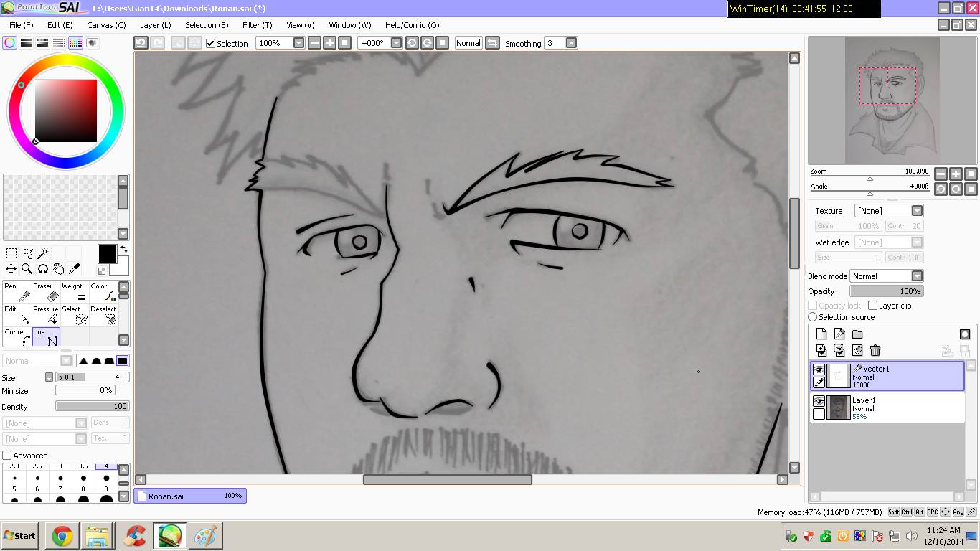The height and width of the screenshot is (551, 980).
Task: Click the clear layer icon
Action: (x=857, y=351)
